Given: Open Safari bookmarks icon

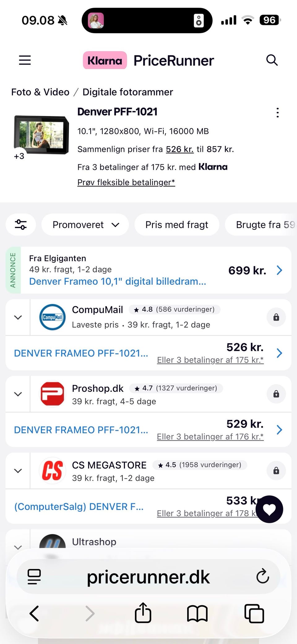Looking at the screenshot, I should 197,613.
